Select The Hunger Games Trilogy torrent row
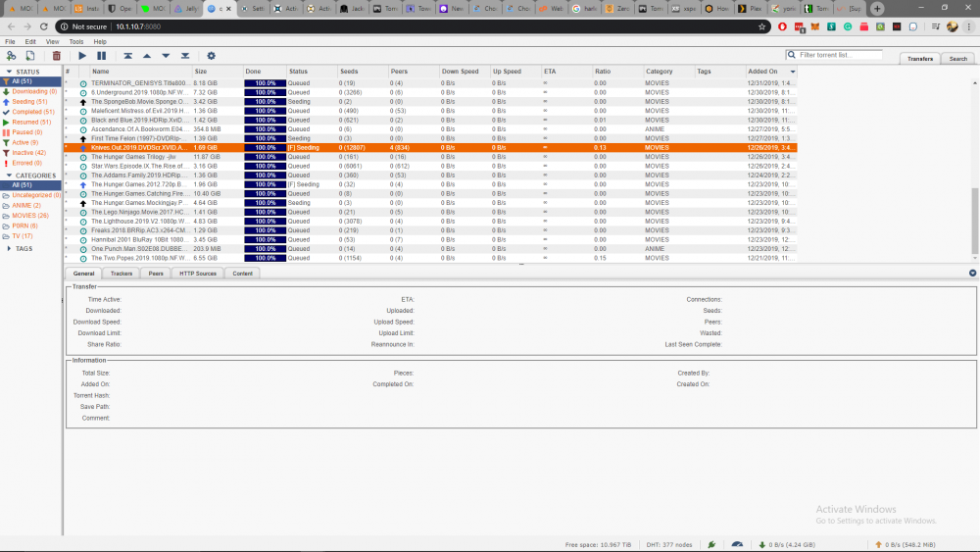 pyautogui.click(x=430, y=157)
